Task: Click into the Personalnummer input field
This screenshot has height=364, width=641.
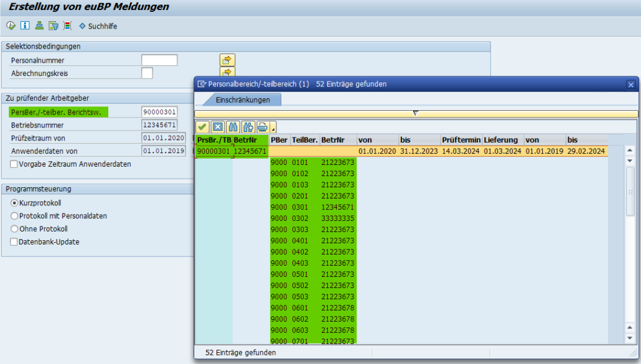Action: coord(159,60)
